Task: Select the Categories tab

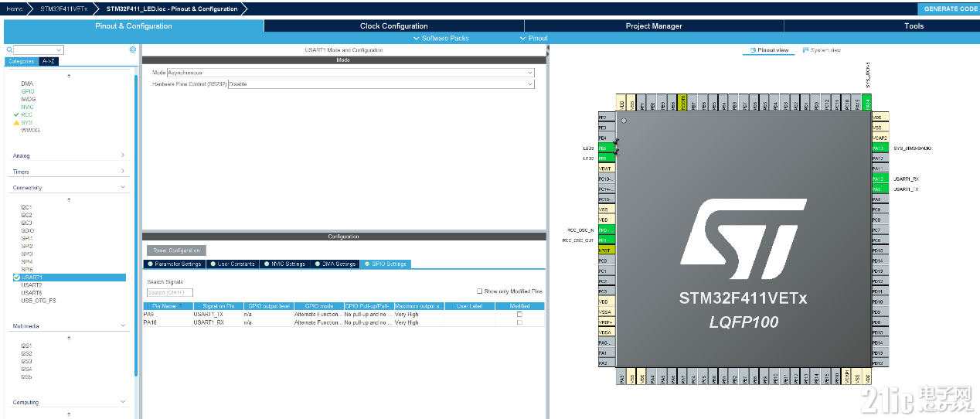Action: pyautogui.click(x=21, y=61)
